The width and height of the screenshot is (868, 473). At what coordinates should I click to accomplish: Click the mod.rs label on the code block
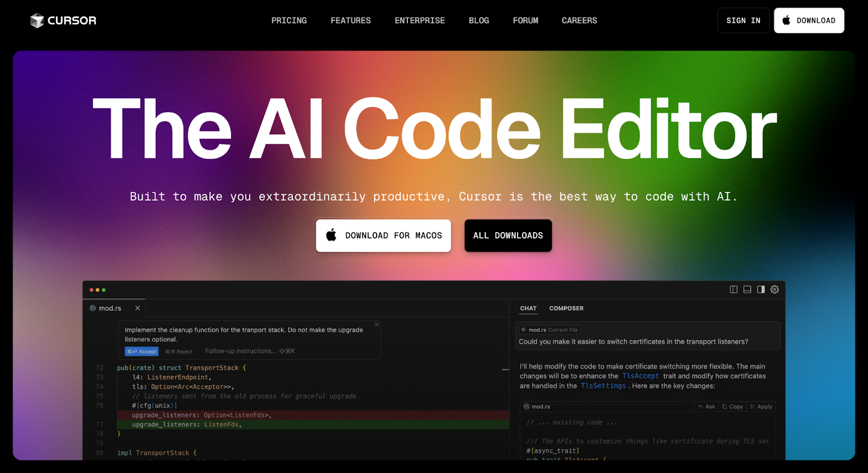click(x=537, y=406)
